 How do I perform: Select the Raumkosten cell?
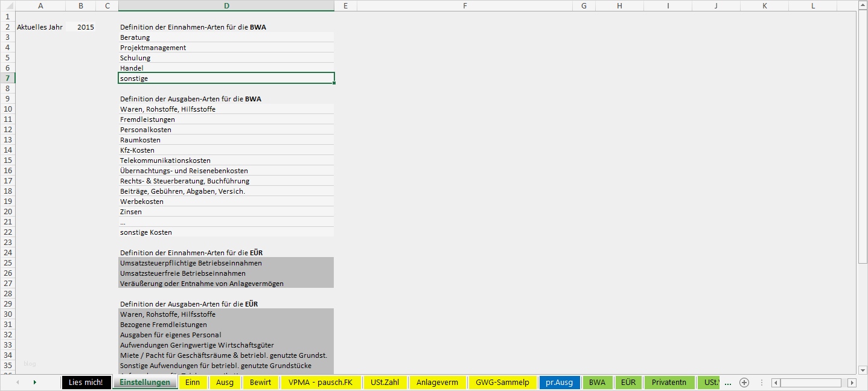(x=226, y=140)
